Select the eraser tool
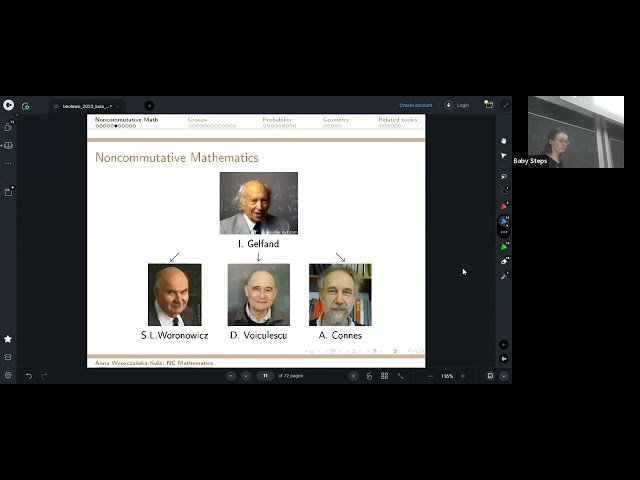 pos(504,261)
